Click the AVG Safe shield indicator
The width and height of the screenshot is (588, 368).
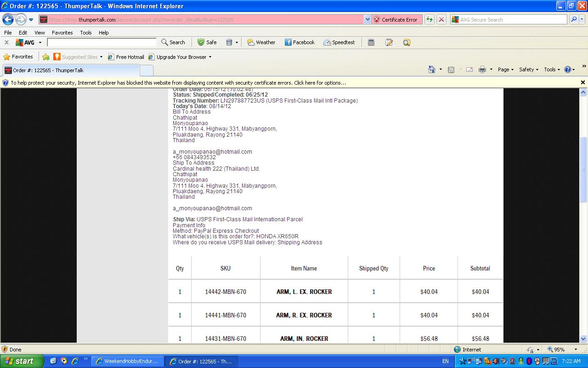pyautogui.click(x=207, y=42)
